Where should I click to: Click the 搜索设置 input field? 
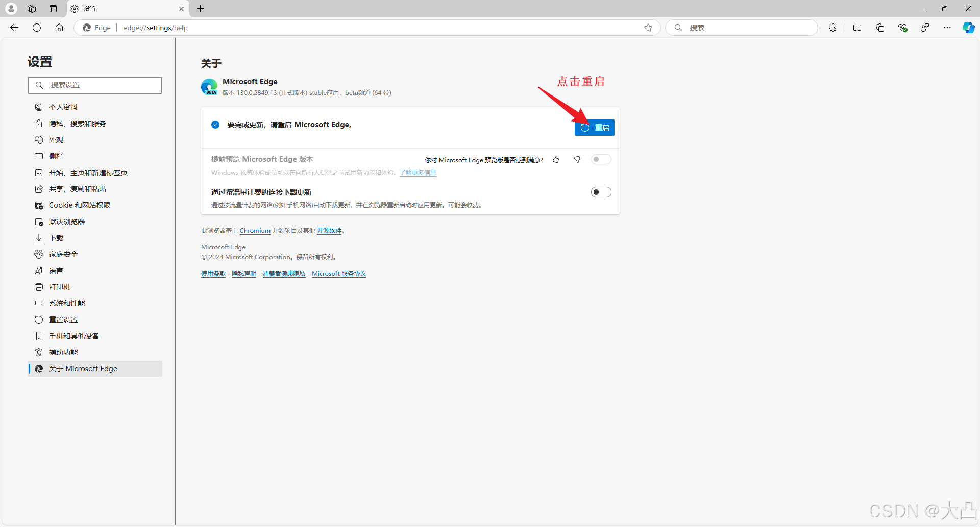point(95,85)
